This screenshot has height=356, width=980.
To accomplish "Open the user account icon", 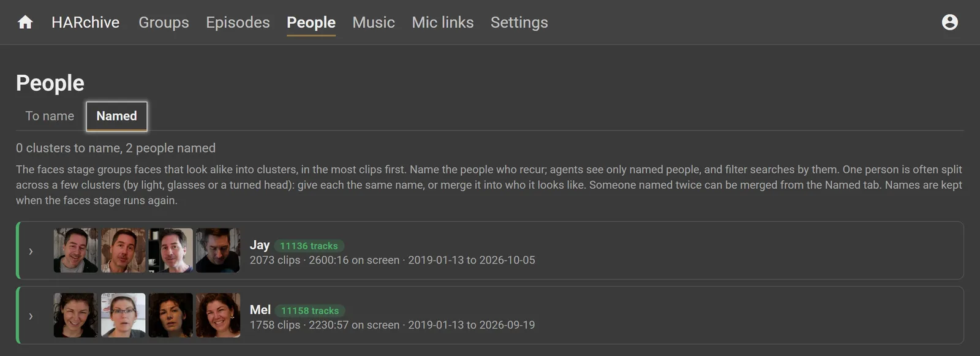I will (x=949, y=22).
